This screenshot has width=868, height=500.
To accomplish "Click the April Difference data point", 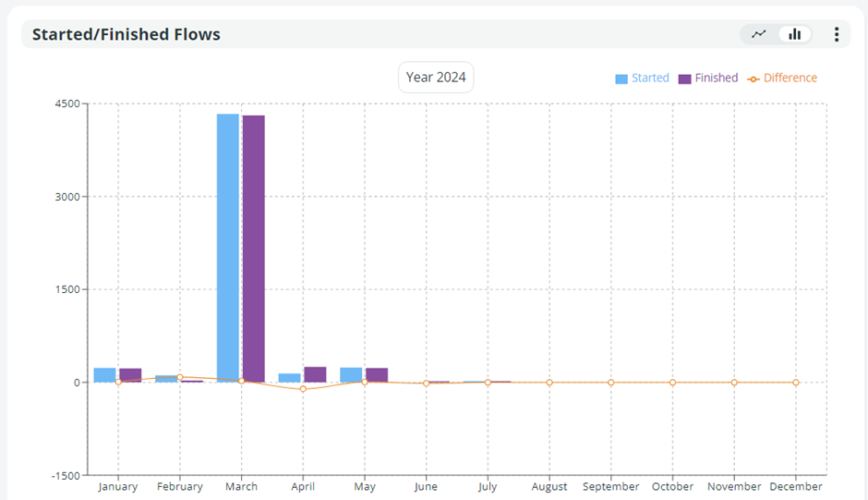I will (303, 389).
